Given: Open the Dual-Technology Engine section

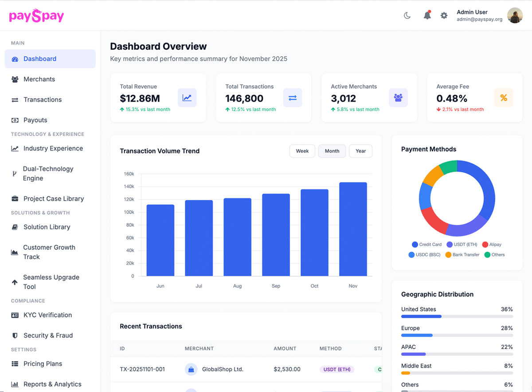Looking at the screenshot, I should coord(48,174).
